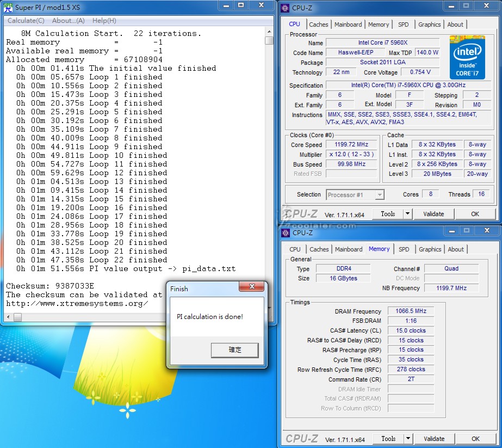Viewport: 502px width, 448px height.
Task: Expand the Processor #1 selection dropdown
Action: point(380,194)
